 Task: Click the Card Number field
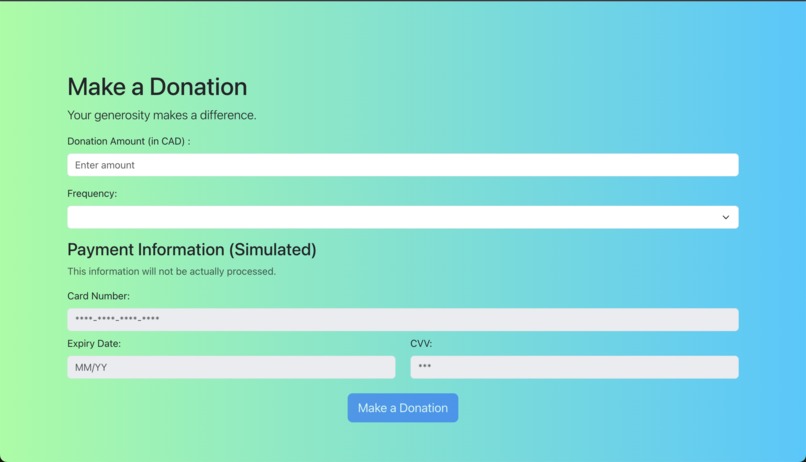click(x=402, y=320)
